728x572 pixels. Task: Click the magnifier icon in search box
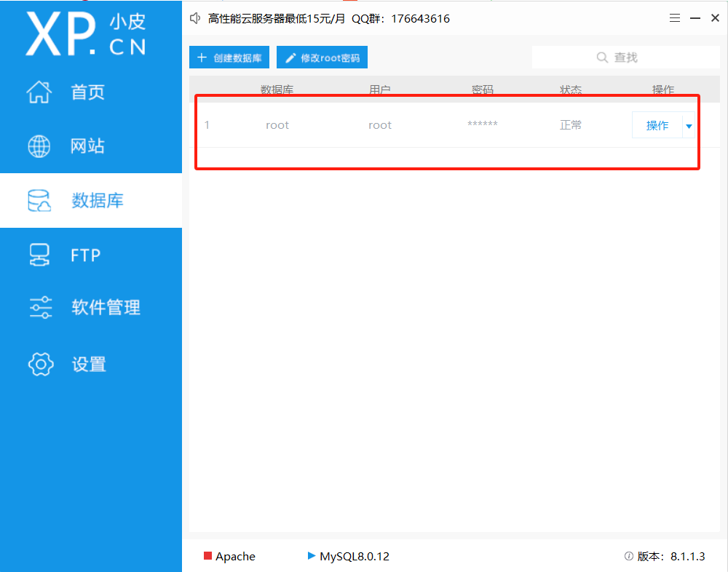(602, 57)
